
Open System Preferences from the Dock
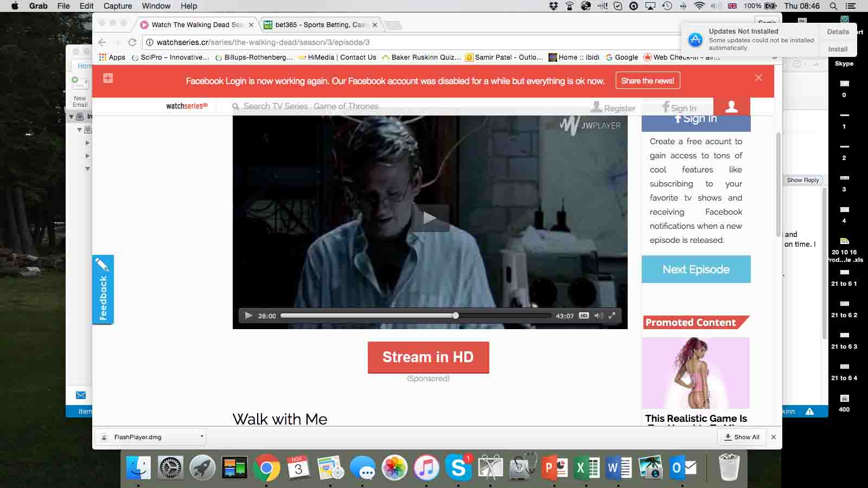[x=170, y=467]
